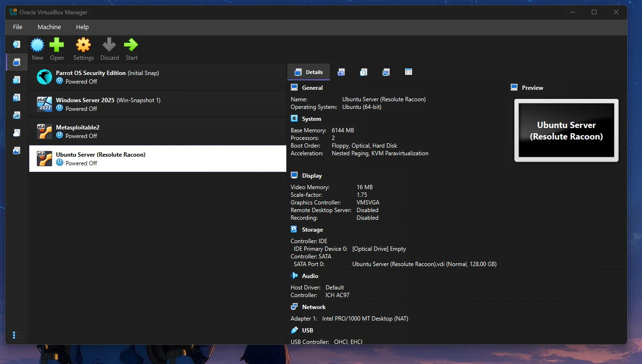The width and height of the screenshot is (642, 364).
Task: Click the VirtualBox logo in the title bar
Action: (13, 12)
